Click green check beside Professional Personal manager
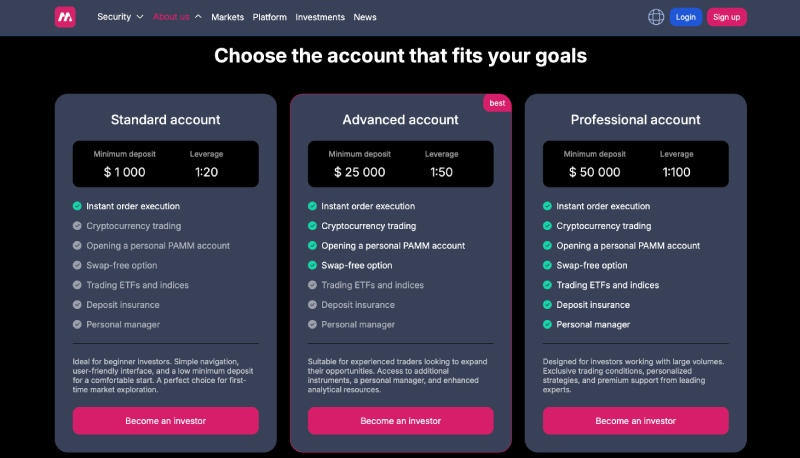The height and width of the screenshot is (458, 800). click(547, 324)
